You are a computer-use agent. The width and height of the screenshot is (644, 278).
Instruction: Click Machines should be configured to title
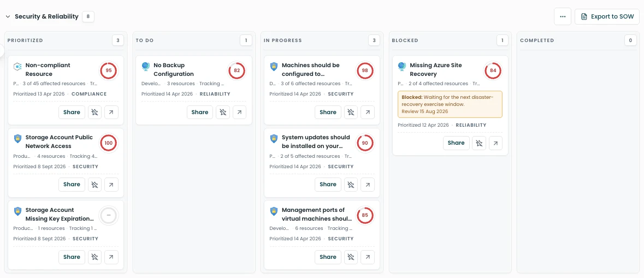[x=310, y=69]
